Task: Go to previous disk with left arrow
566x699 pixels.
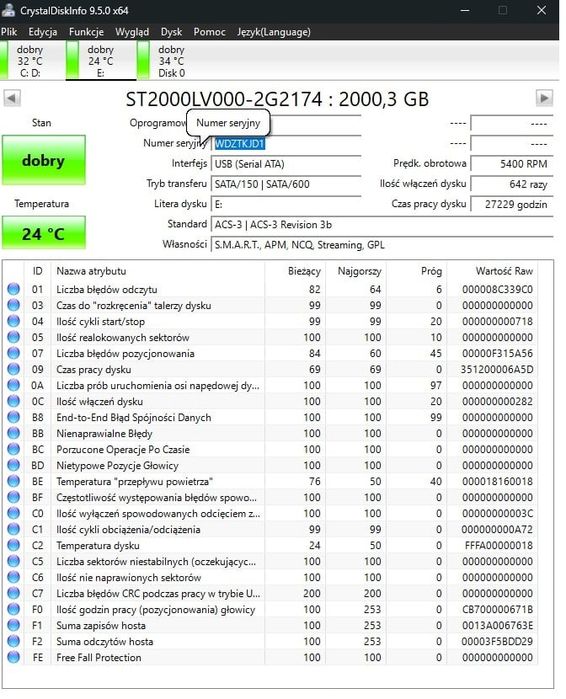Action: coord(12,98)
